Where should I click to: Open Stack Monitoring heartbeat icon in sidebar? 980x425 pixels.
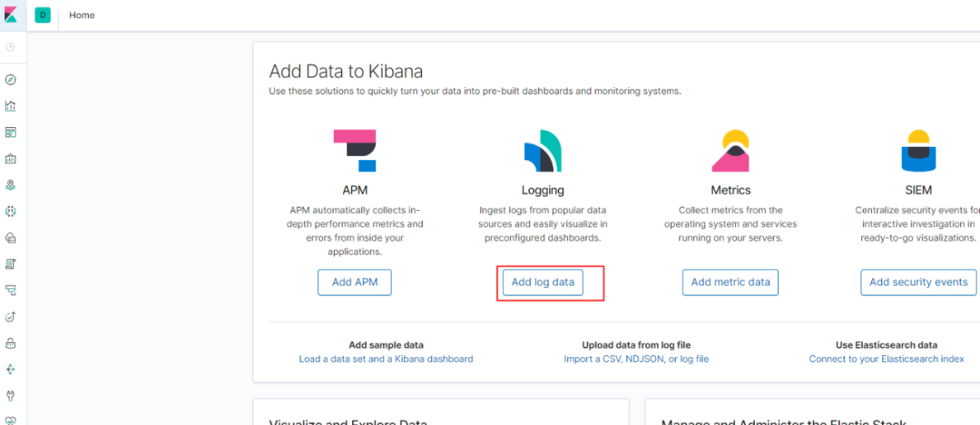(11, 420)
